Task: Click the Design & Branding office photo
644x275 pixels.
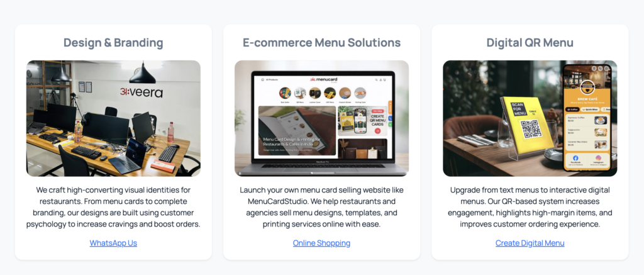Action: click(113, 118)
